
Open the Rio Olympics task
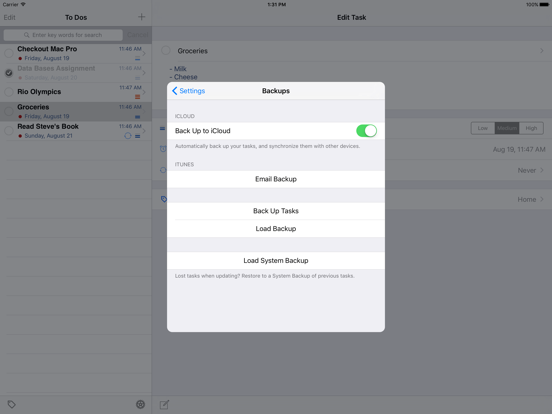76,92
